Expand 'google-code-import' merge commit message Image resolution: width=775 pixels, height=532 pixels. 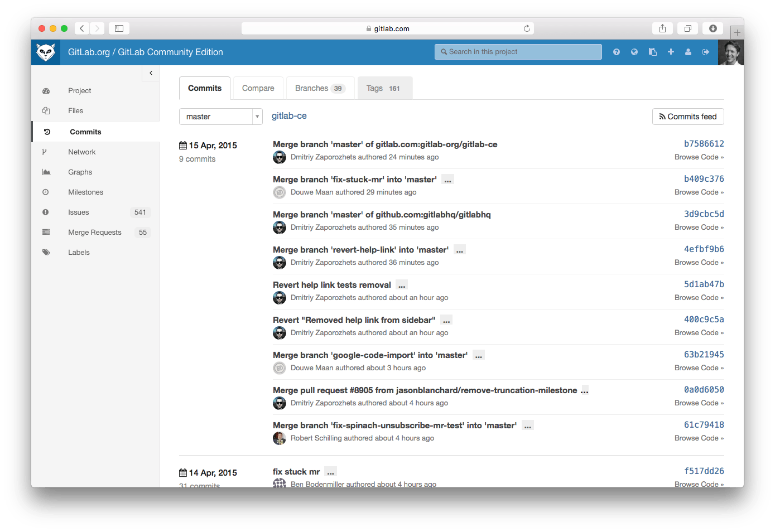pyautogui.click(x=479, y=355)
